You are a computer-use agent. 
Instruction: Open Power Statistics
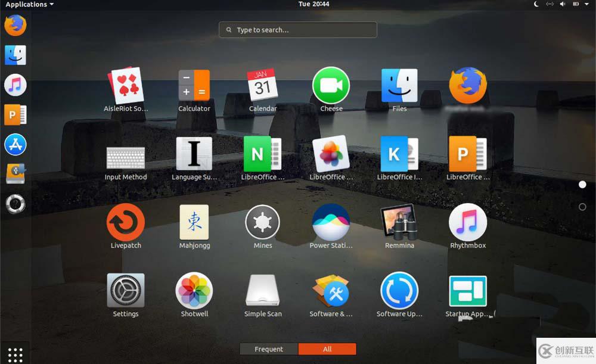[331, 222]
